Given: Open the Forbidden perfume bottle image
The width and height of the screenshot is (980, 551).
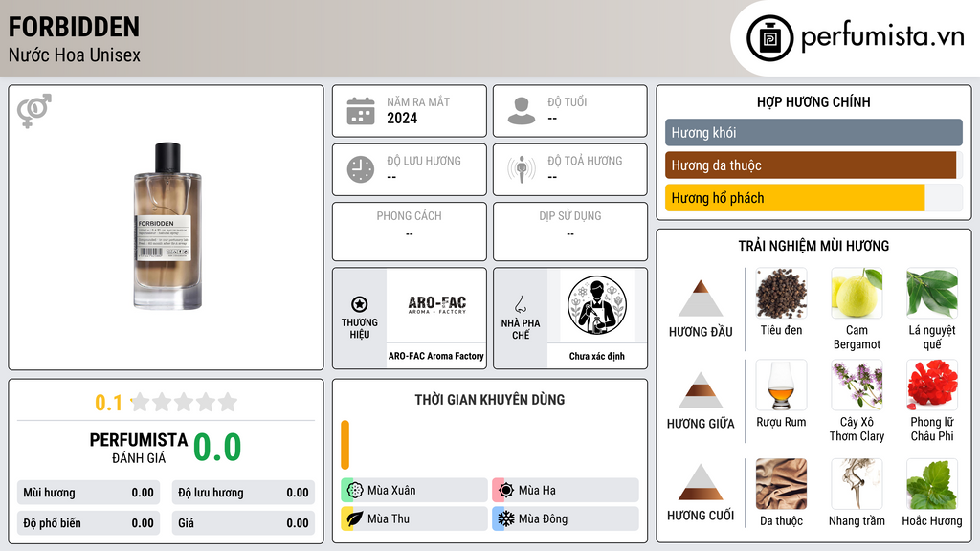Looking at the screenshot, I should click(167, 226).
